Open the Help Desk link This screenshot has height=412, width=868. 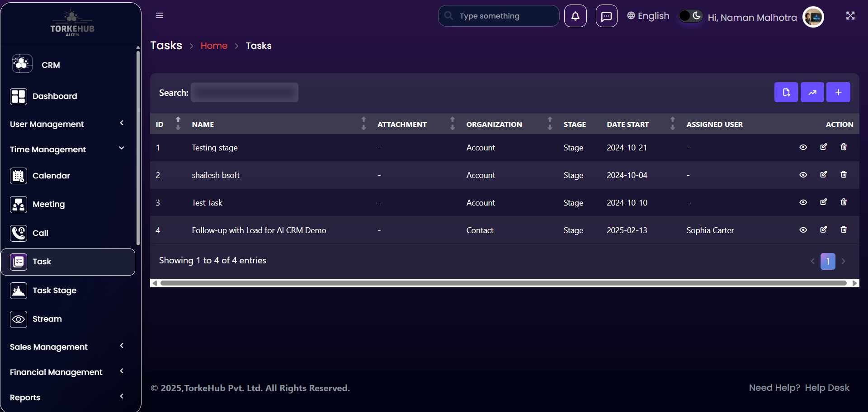(827, 388)
